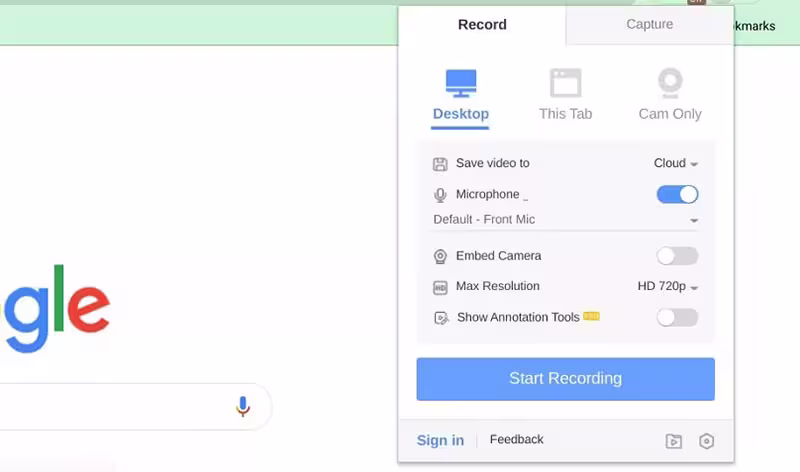Click Google voice search microphone icon
The image size is (800, 472).
click(243, 407)
